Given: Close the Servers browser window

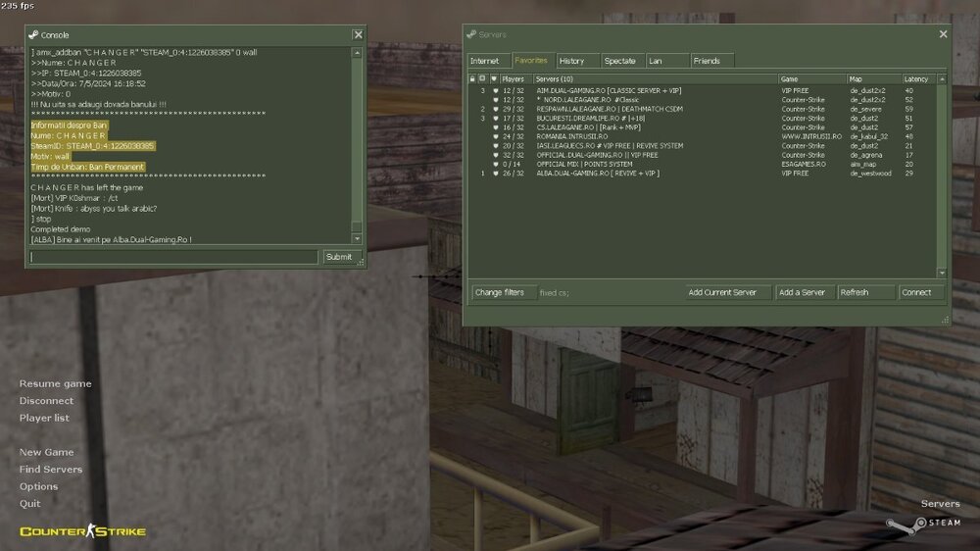Looking at the screenshot, I should 943,34.
